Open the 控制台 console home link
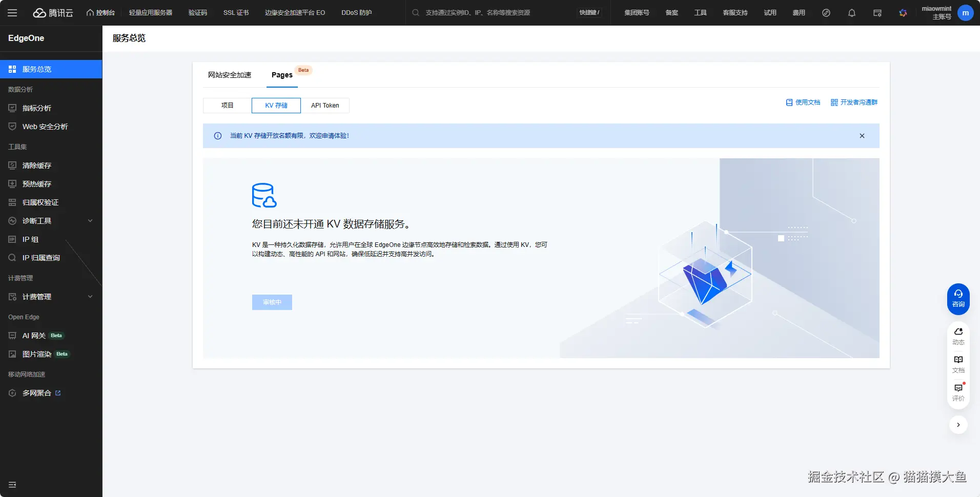This screenshot has height=497, width=980. [100, 13]
